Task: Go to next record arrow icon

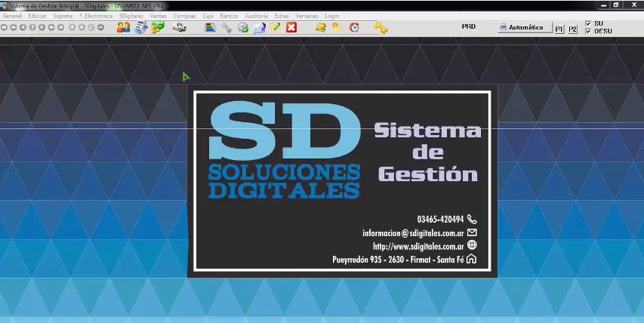Action: [x=42, y=27]
